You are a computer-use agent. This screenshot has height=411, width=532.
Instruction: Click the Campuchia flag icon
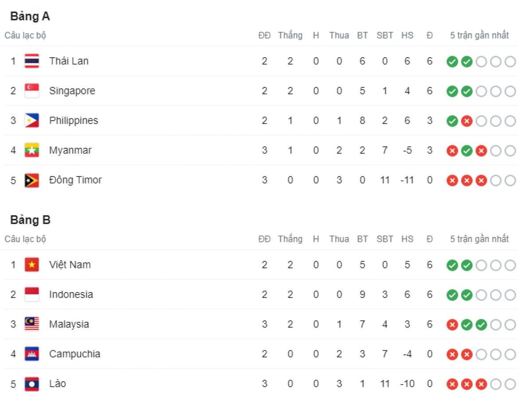click(32, 354)
